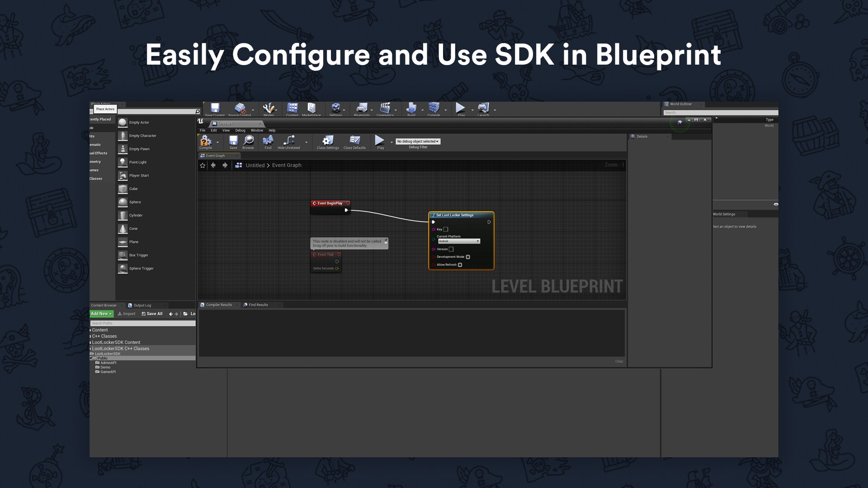
Task: Switch to the Find Results tab
Action: click(258, 305)
